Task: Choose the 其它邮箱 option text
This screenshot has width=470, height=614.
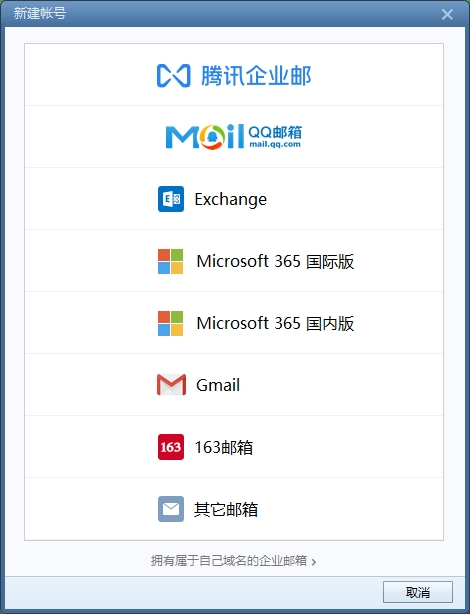Action: click(x=226, y=509)
